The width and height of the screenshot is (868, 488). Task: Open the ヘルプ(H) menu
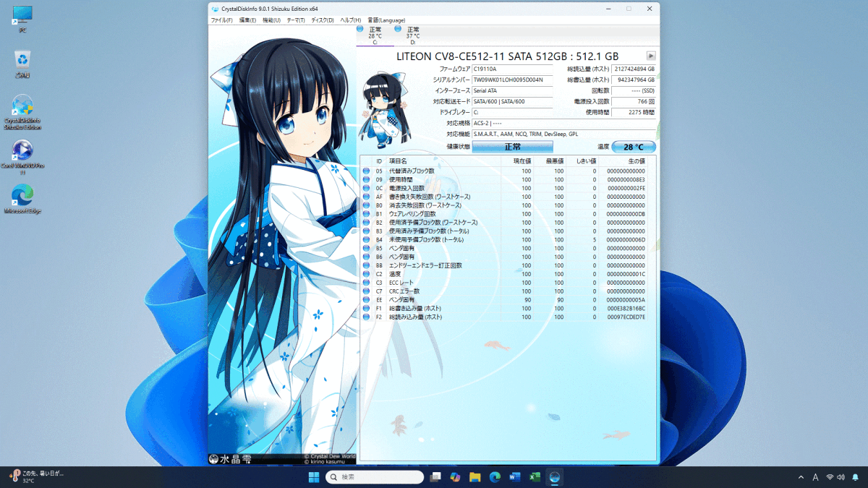point(350,20)
